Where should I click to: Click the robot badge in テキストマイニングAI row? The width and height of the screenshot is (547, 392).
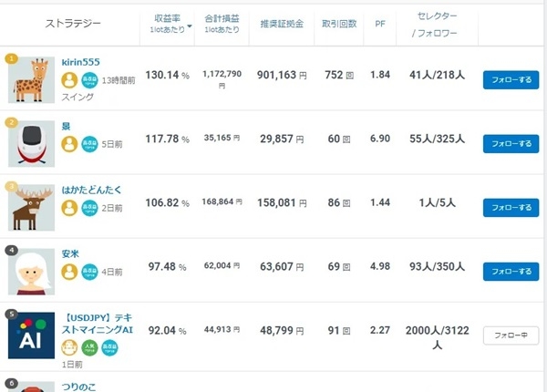[69, 347]
